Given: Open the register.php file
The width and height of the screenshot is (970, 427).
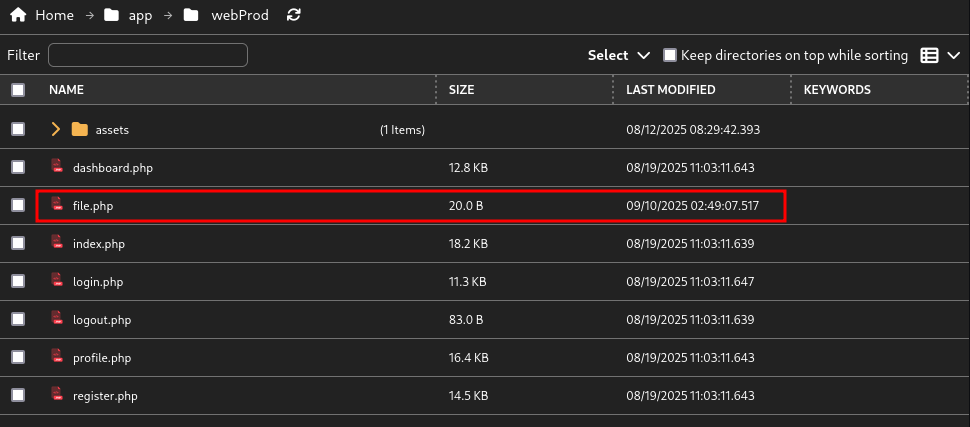Looking at the screenshot, I should click(x=105, y=396).
